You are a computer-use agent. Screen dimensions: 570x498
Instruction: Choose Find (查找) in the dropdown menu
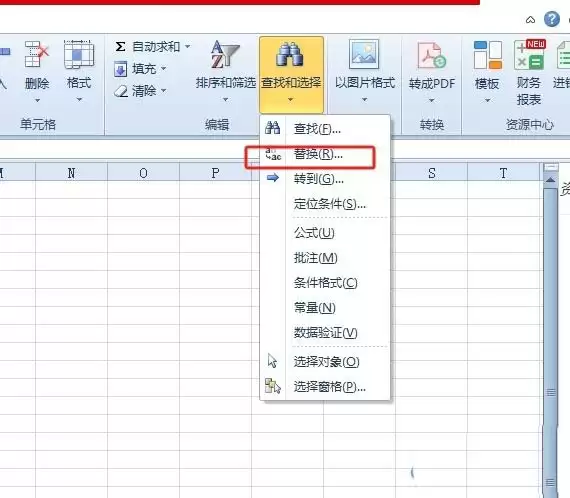[x=317, y=129]
